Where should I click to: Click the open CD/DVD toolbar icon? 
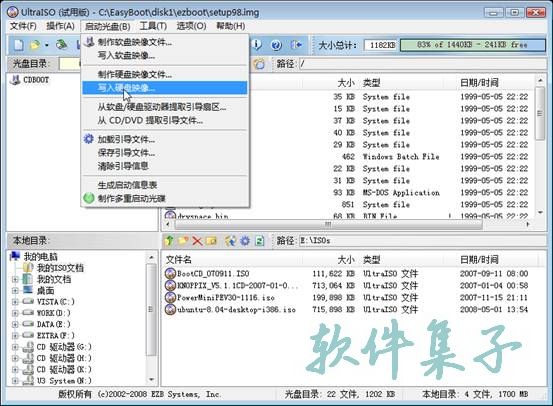click(x=62, y=45)
